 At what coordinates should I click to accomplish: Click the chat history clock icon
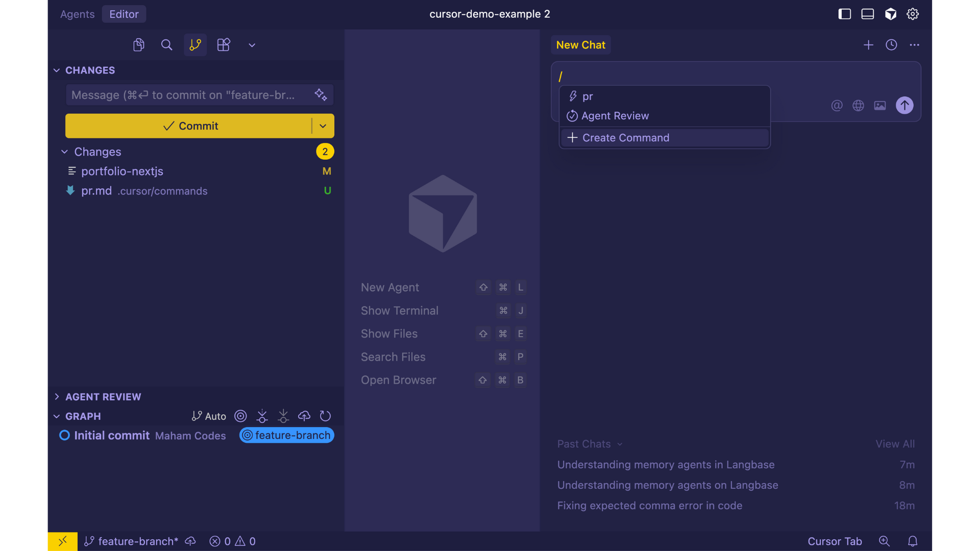[891, 45]
